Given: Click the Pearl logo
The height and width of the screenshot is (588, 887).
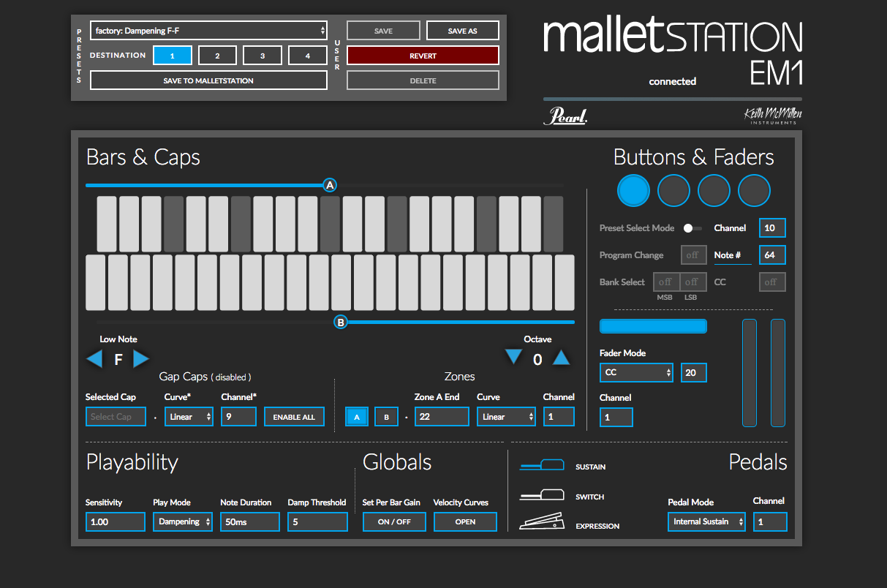Looking at the screenshot, I should [x=565, y=117].
